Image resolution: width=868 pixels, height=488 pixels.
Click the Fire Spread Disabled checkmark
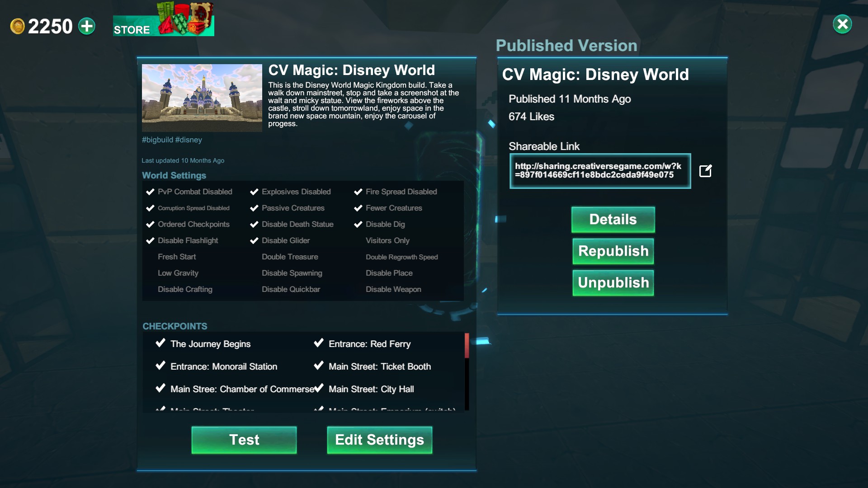(358, 192)
